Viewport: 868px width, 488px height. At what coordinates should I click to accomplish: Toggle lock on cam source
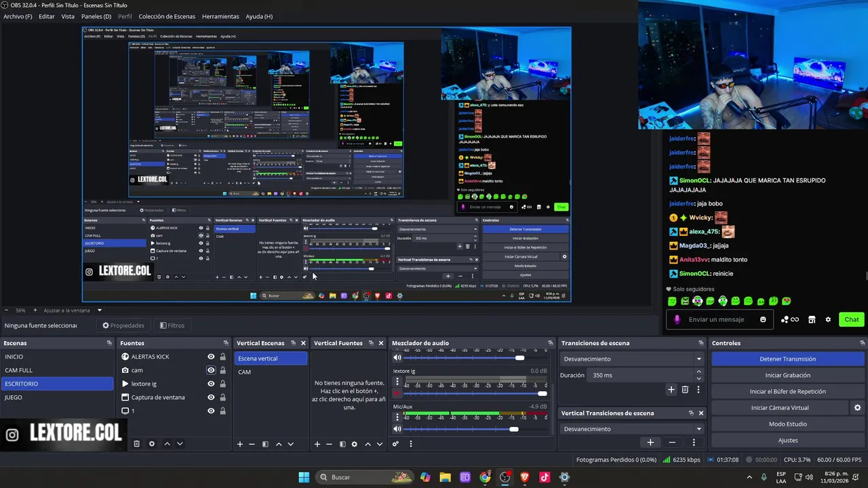(222, 370)
